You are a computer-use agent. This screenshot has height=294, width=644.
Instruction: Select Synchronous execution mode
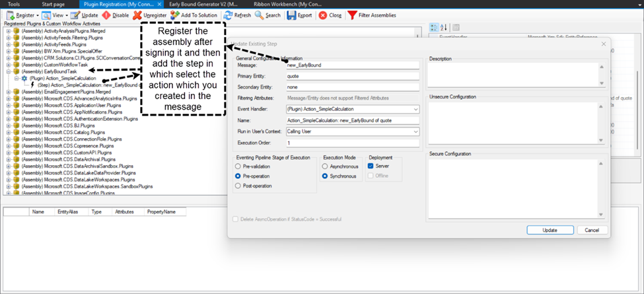point(325,176)
